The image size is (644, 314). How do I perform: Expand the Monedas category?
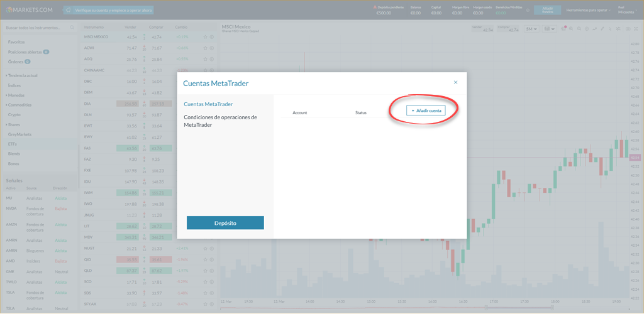pos(15,95)
